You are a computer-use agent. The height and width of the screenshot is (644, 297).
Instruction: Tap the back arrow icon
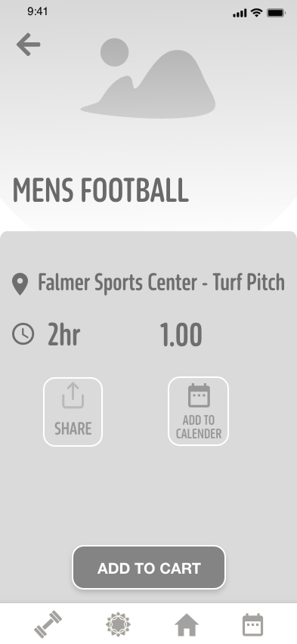(x=29, y=45)
